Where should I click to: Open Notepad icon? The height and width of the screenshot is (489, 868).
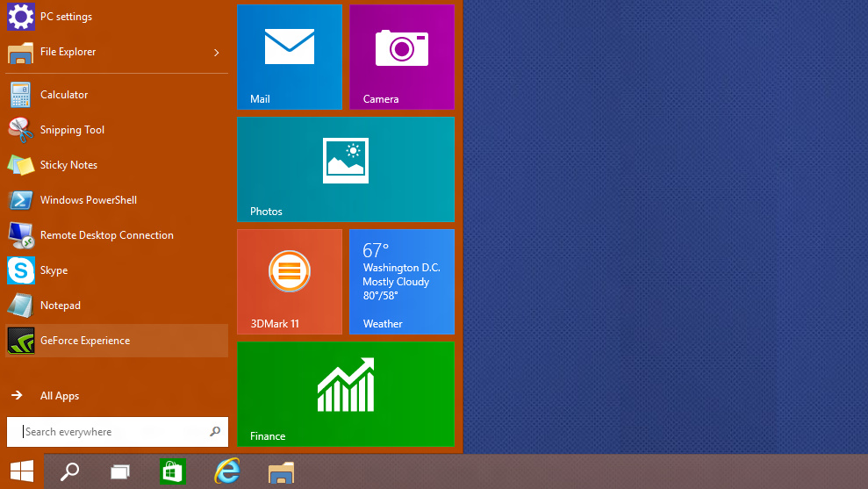(x=21, y=306)
